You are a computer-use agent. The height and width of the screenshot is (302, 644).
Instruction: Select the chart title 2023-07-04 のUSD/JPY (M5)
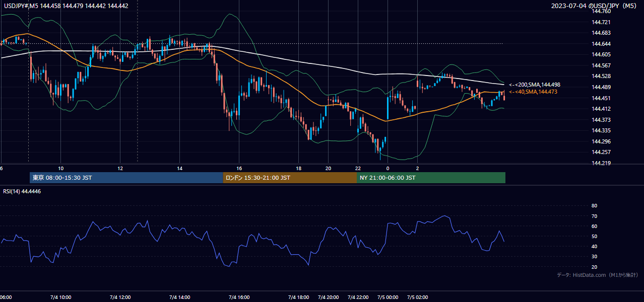coord(595,6)
